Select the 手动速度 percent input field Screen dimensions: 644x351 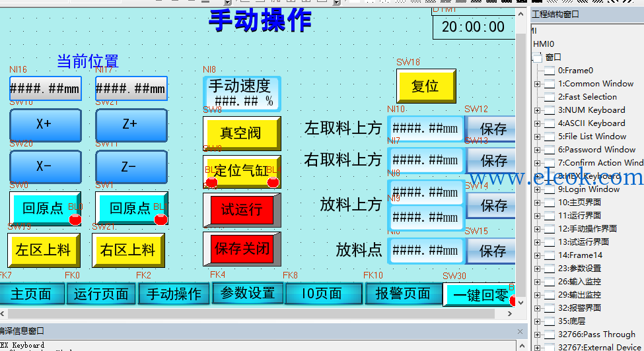coord(242,94)
